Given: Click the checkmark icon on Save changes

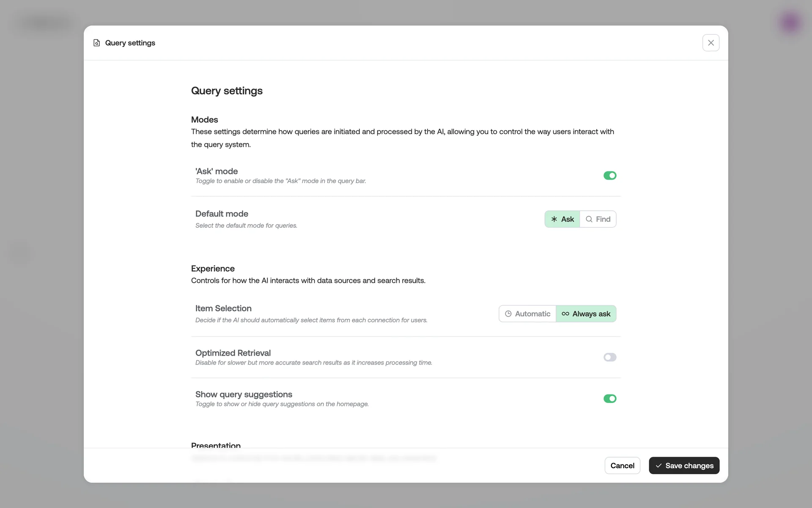Looking at the screenshot, I should [658, 466].
